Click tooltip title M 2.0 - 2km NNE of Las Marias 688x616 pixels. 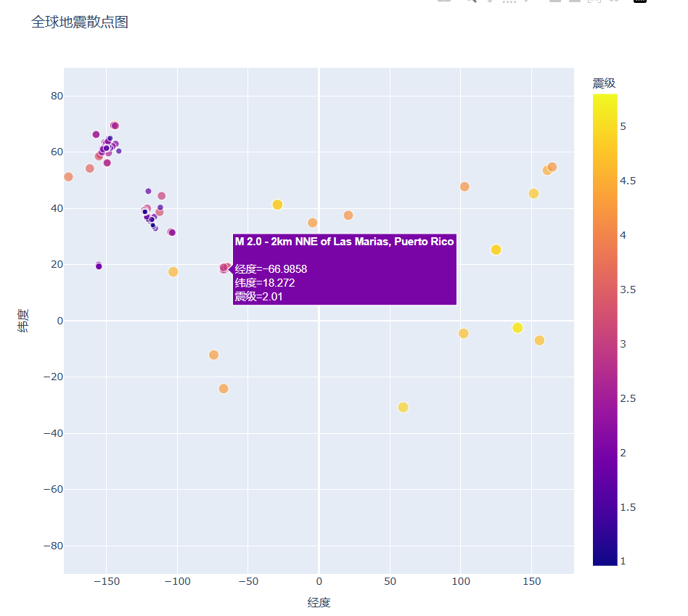(x=345, y=242)
